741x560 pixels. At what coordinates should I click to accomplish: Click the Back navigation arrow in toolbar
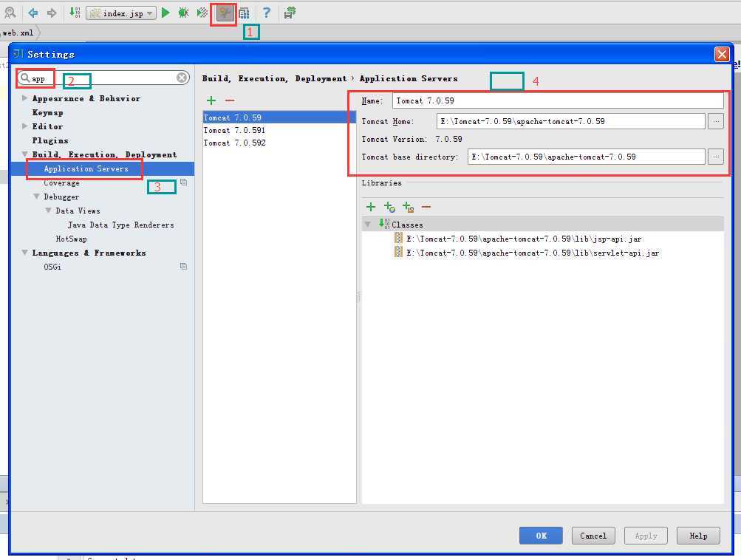(x=33, y=13)
